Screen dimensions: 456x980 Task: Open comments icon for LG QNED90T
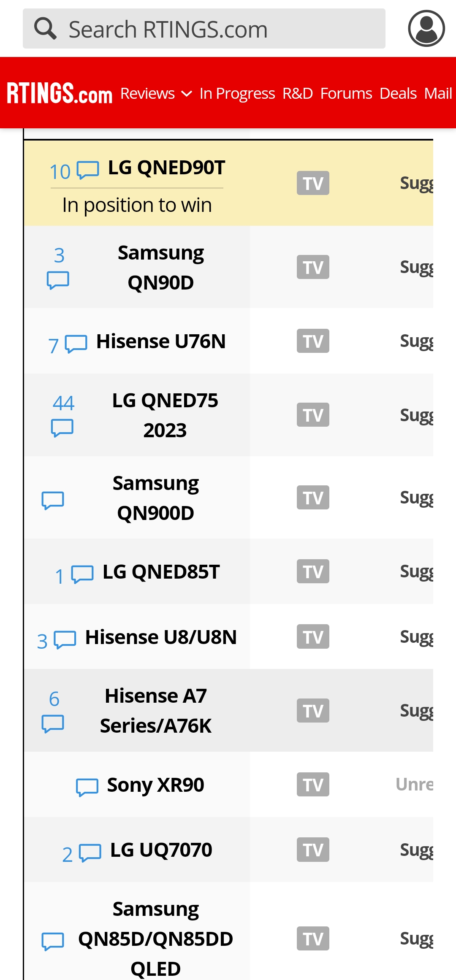(x=88, y=170)
